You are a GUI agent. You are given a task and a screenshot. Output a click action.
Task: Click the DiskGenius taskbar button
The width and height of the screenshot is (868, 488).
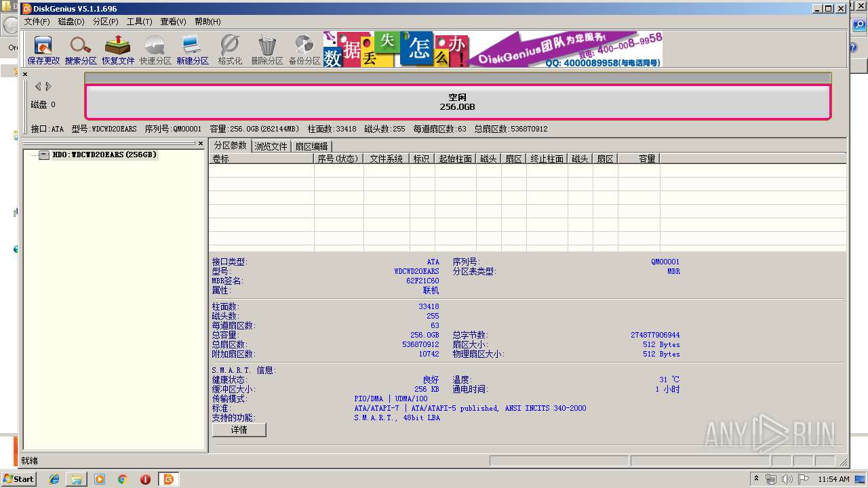click(168, 479)
